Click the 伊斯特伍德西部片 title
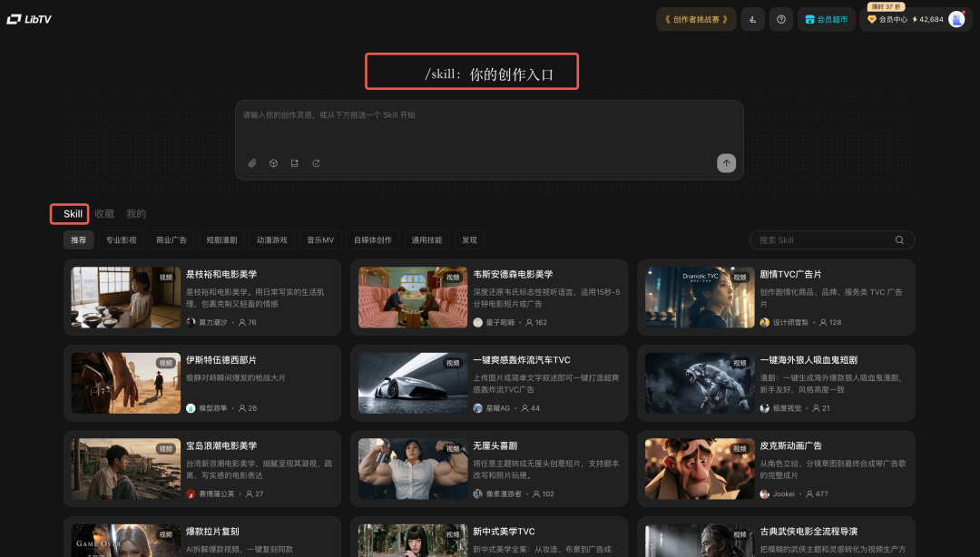 pyautogui.click(x=221, y=360)
